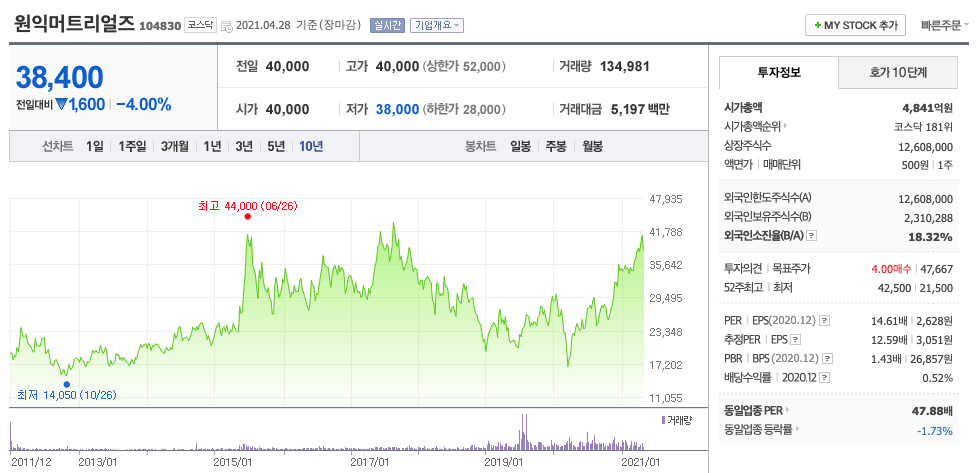Viewport: 978px width, 473px height.
Task: Click the 외국인소진율 18.32% value
Action: coord(932,236)
